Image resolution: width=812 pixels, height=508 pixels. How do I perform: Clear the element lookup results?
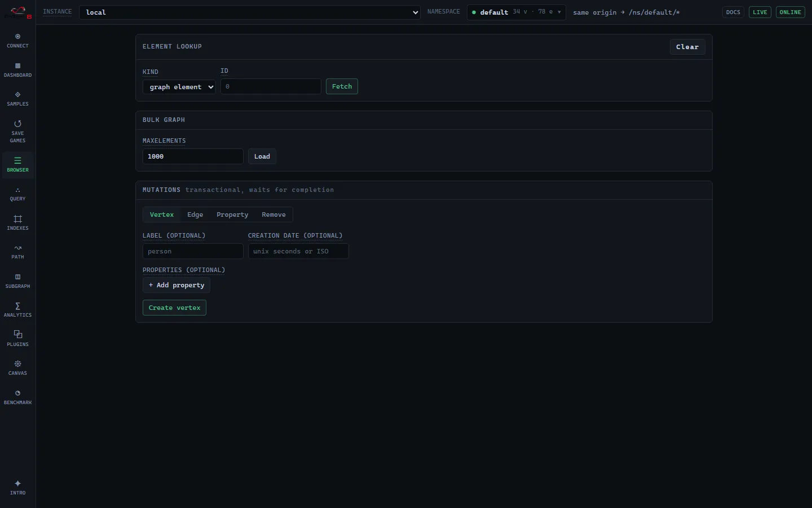pyautogui.click(x=687, y=47)
